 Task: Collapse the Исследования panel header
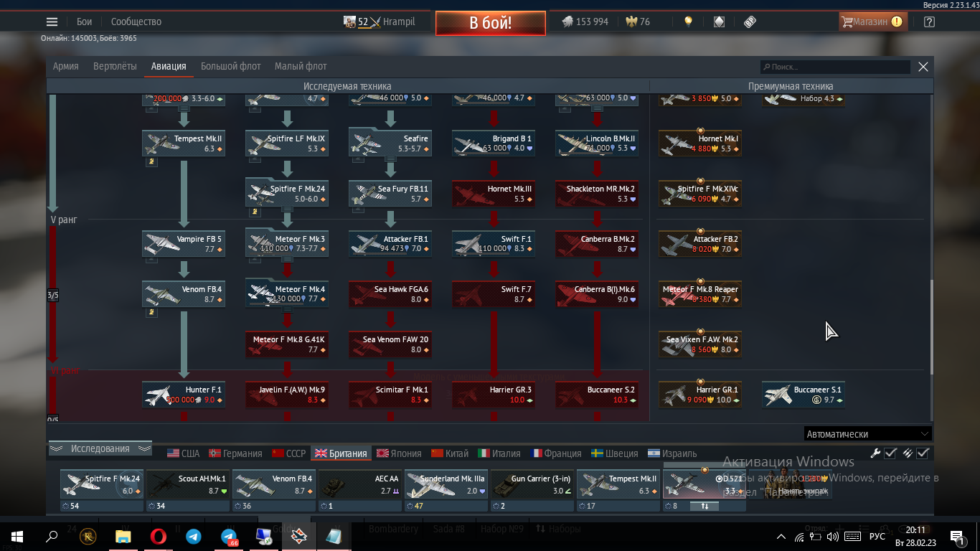tap(100, 449)
